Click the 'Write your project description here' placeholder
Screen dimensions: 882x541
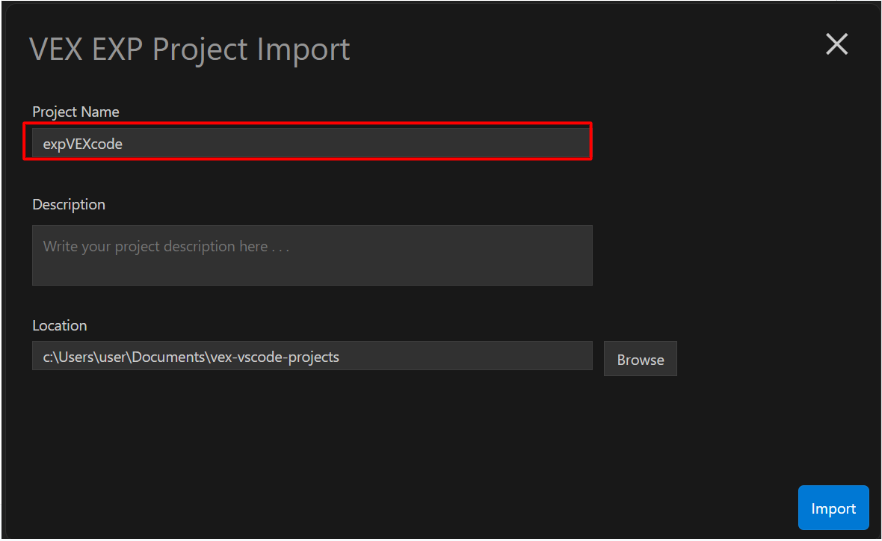coord(166,246)
